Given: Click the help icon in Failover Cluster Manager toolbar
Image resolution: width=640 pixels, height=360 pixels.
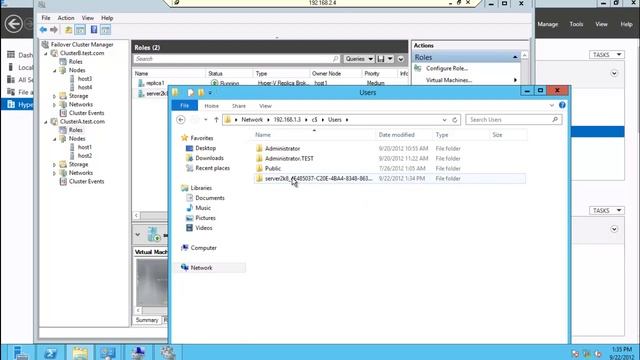Looking at the screenshot, I should (x=94, y=30).
